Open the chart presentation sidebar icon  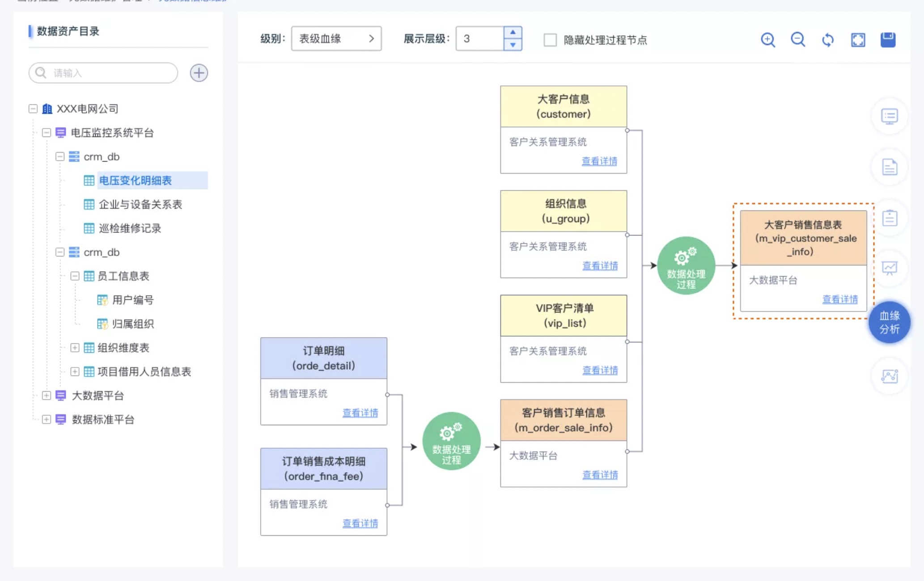pos(890,269)
